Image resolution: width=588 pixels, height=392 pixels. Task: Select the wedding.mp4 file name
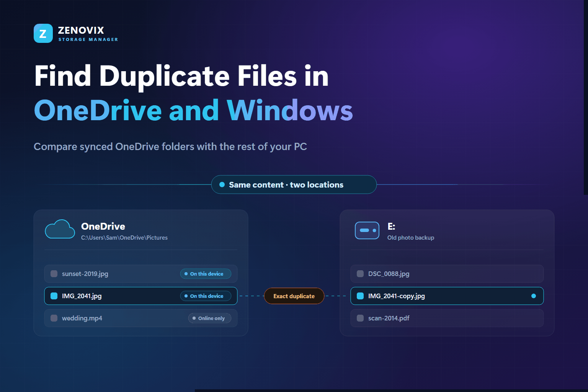tap(82, 318)
